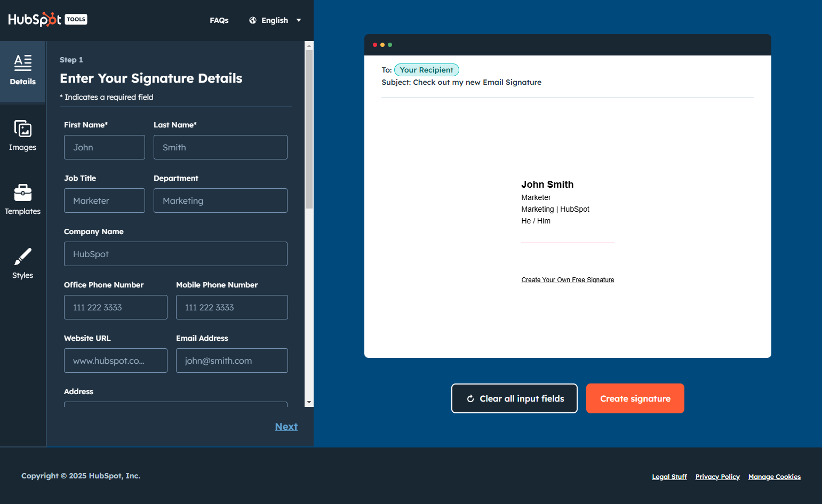Open the Styles tab in the sidebar

[x=22, y=264]
